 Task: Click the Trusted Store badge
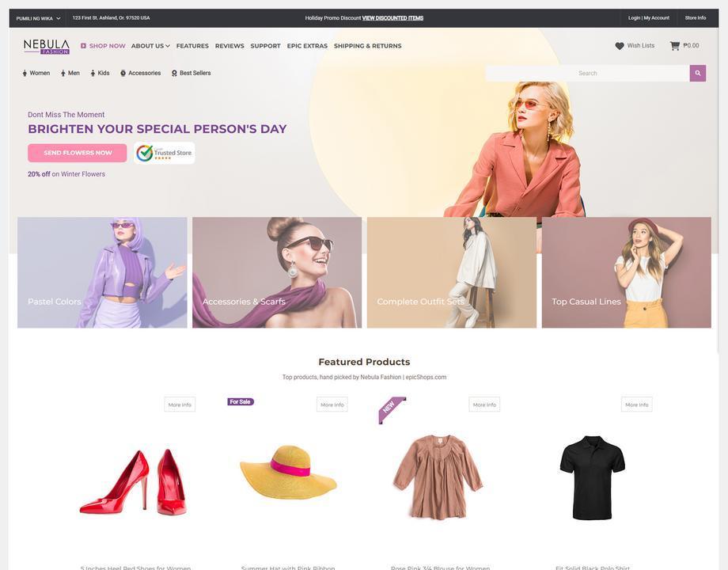164,153
